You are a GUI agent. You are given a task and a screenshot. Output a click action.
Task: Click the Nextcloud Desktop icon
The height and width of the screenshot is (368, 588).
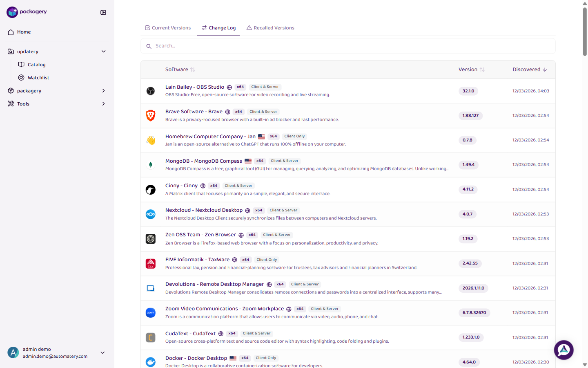(x=151, y=214)
